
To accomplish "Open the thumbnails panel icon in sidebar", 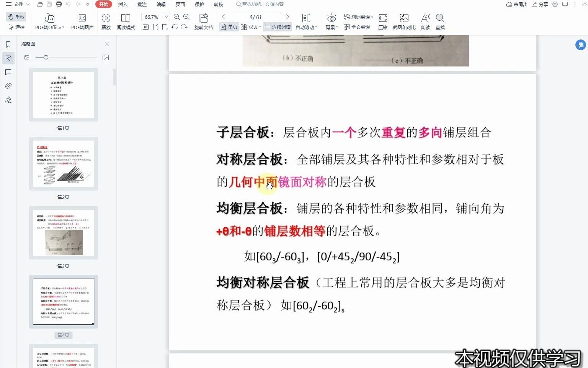I will click(8, 58).
